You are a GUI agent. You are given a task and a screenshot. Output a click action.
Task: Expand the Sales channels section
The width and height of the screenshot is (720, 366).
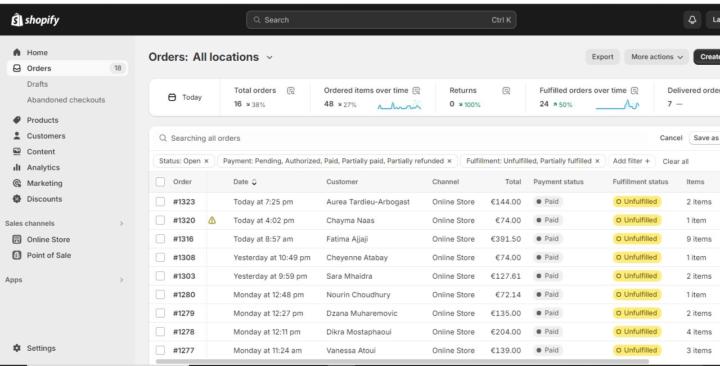[122, 223]
